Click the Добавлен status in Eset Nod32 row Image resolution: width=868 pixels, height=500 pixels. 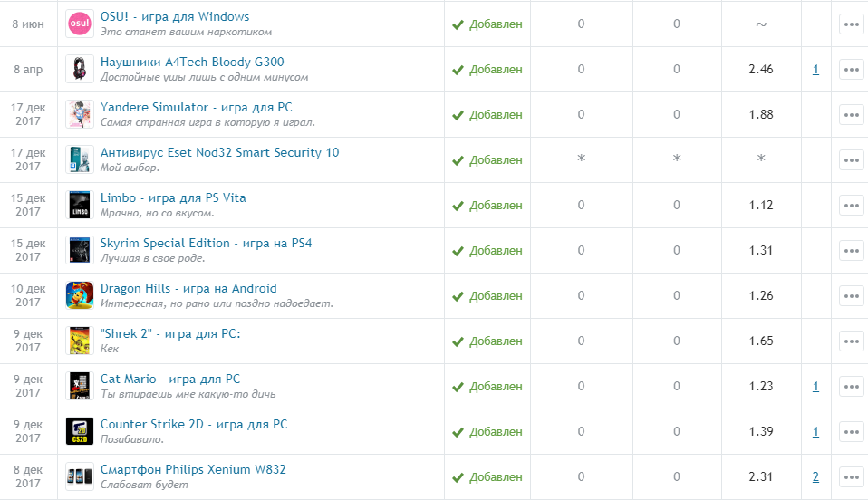pyautogui.click(x=487, y=160)
